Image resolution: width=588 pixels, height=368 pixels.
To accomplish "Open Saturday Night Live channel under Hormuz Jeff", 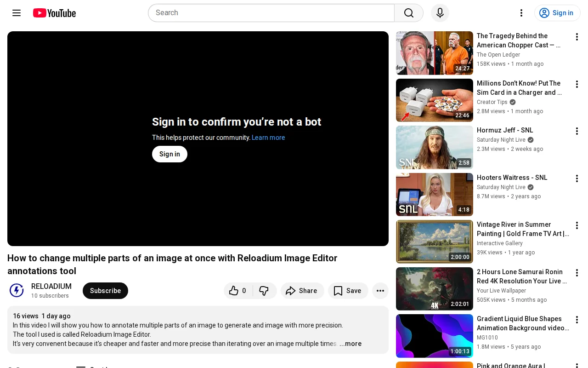I will [501, 140].
